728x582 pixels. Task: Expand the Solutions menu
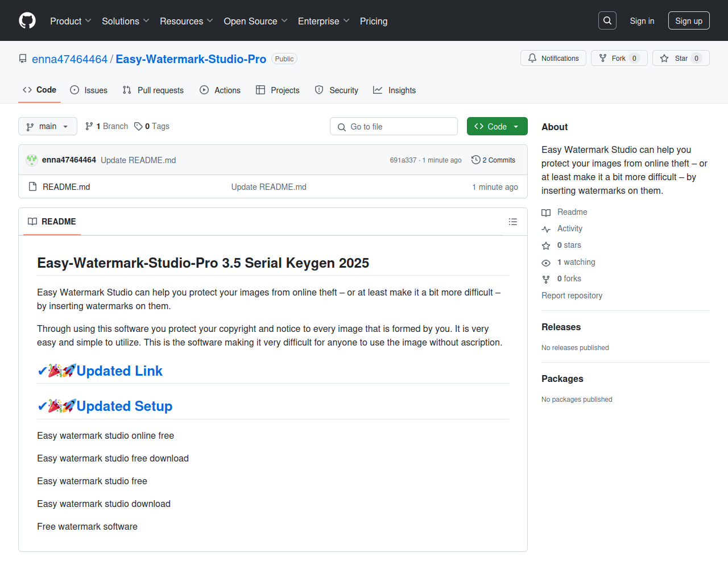tap(126, 21)
